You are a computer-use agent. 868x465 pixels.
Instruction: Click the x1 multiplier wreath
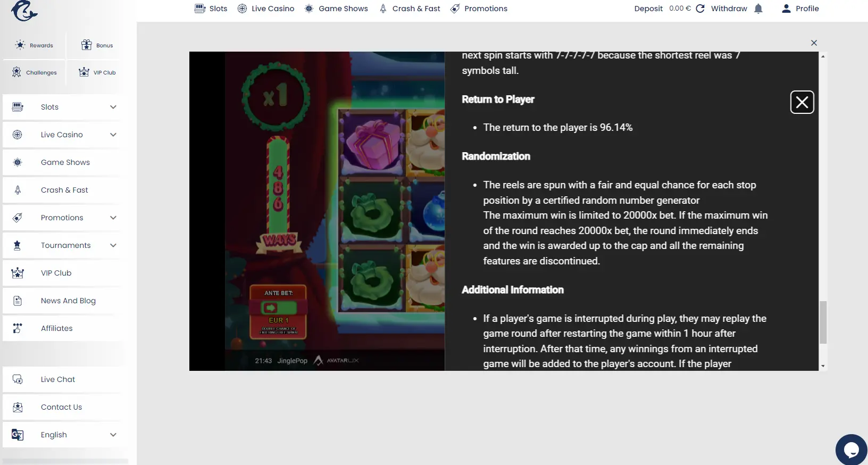[275, 97]
